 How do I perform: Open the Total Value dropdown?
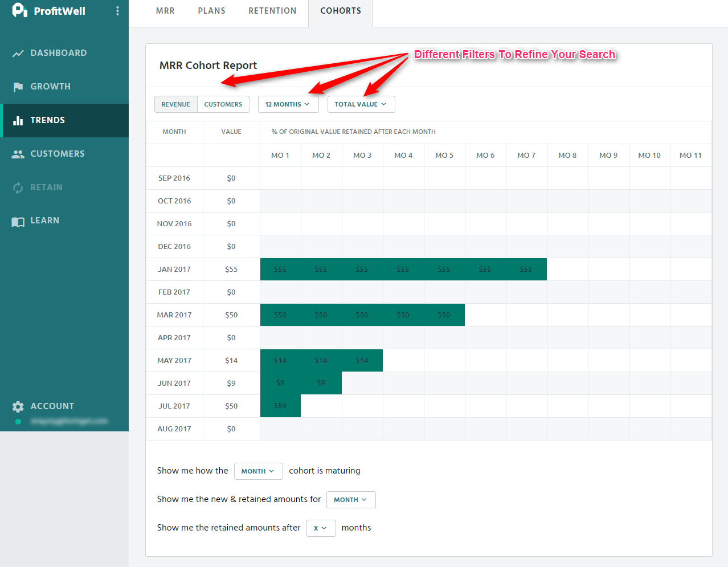coord(361,104)
